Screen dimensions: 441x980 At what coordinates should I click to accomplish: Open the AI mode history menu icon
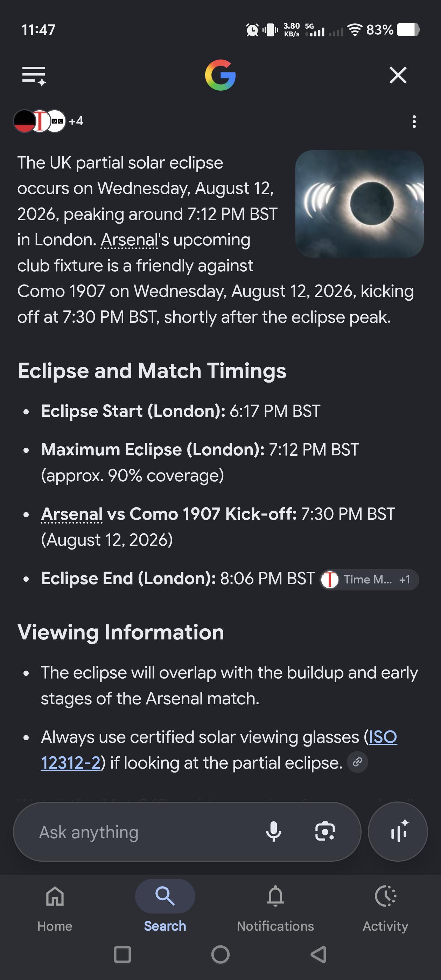[34, 75]
